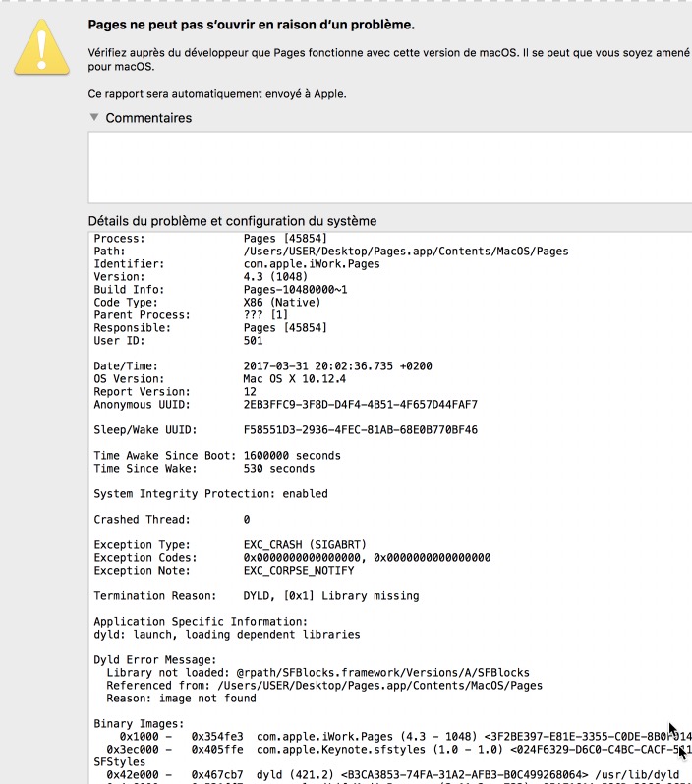Screen dimensions: 692x784
Task: Click 'Reason: image not found' line
Action: coord(181,699)
